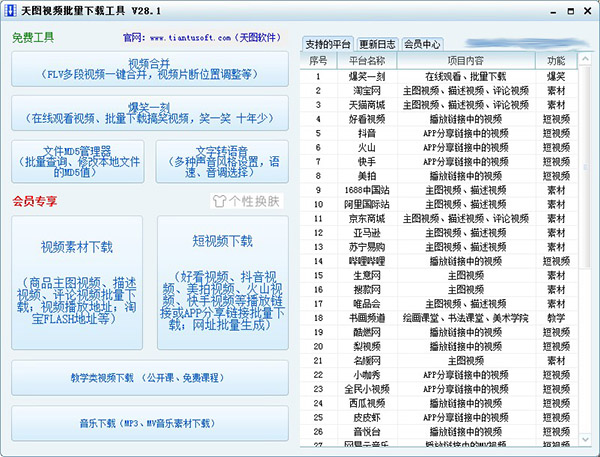The image size is (600, 457).
Task: Open 视频合并 FLV merge tool
Action: tap(150, 69)
